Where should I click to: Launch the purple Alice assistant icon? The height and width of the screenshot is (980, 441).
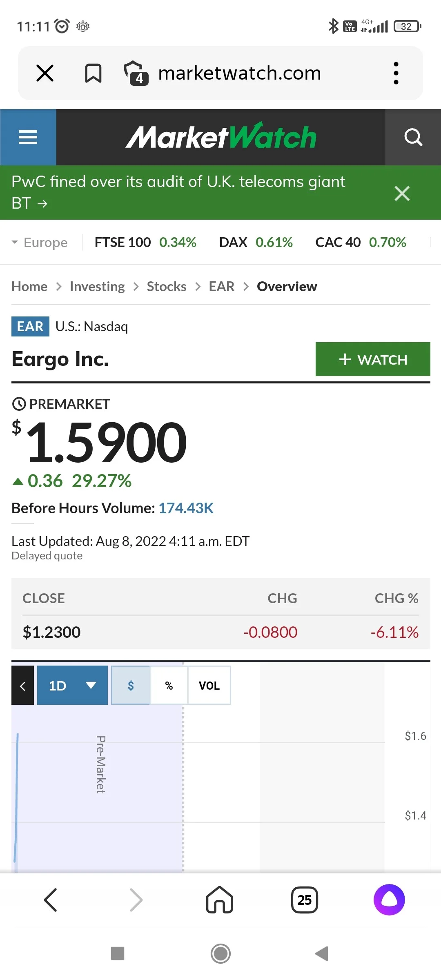(x=389, y=900)
